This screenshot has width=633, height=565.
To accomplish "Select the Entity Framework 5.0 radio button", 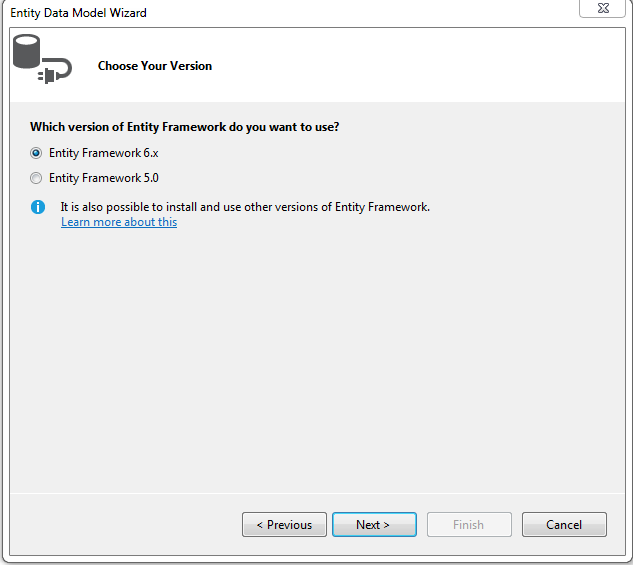I will pos(36,178).
